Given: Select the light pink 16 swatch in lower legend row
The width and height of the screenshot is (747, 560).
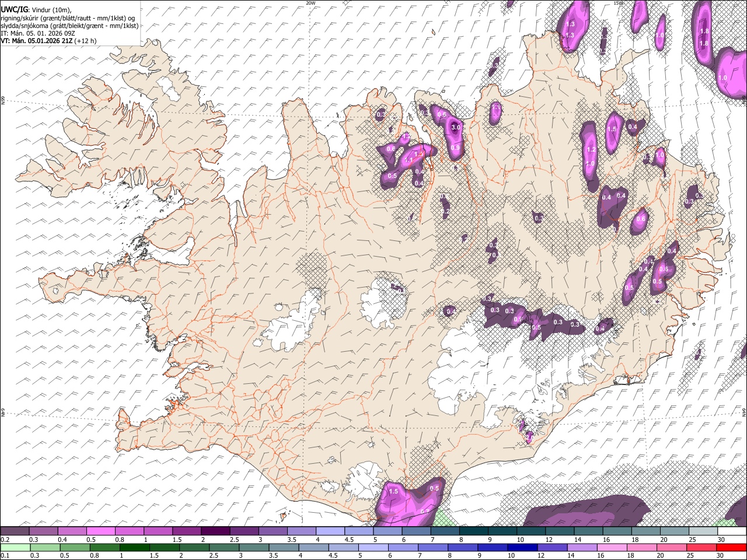Looking at the screenshot, I should pyautogui.click(x=612, y=547).
